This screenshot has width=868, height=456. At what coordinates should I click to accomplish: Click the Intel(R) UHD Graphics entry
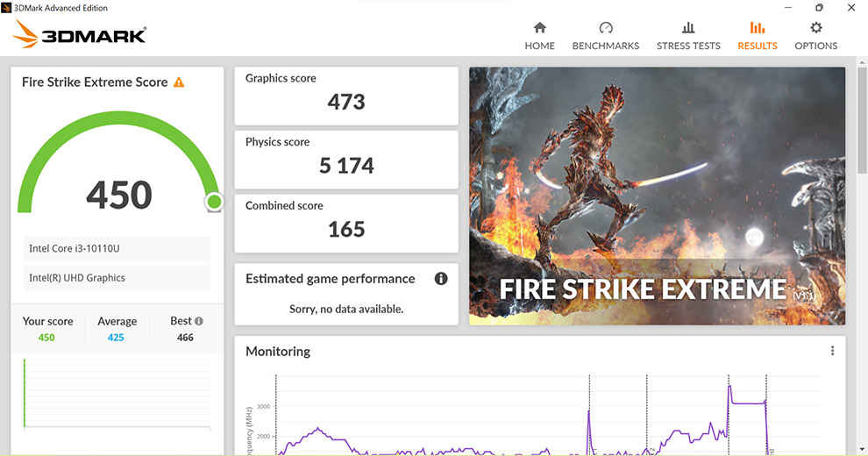(117, 278)
